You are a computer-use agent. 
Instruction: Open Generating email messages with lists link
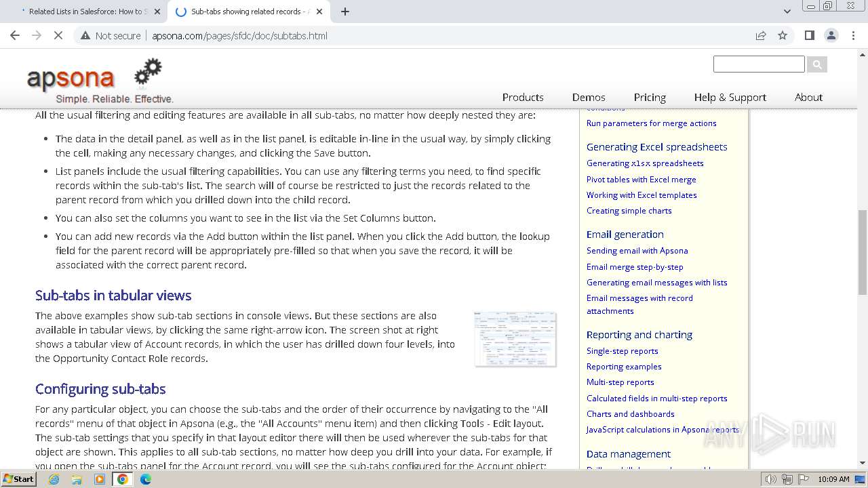656,283
